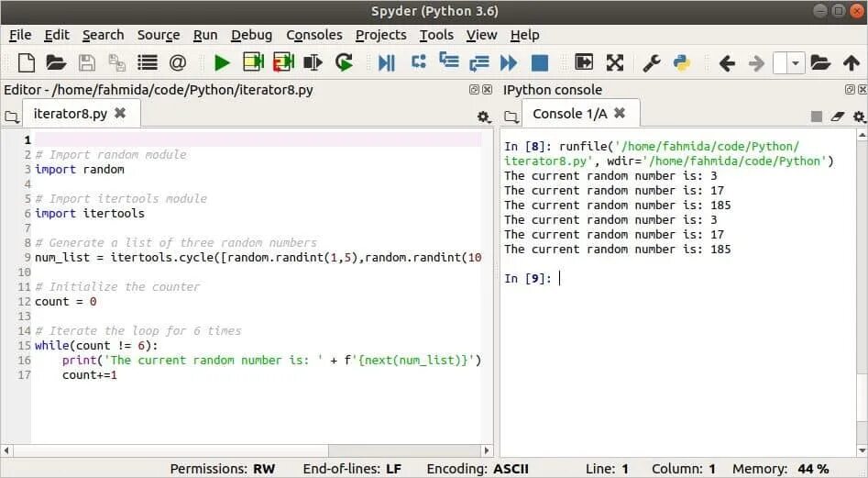Open the Consoles menu
Viewport: 868px width, 478px height.
click(x=313, y=35)
